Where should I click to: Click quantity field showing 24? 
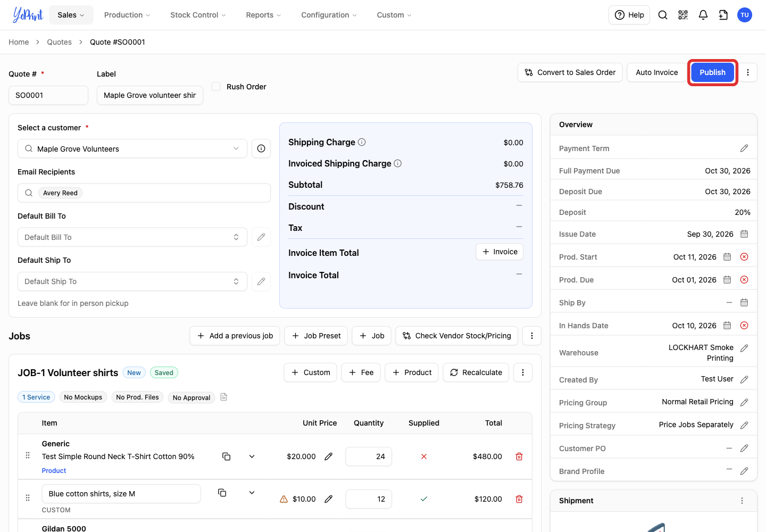(369, 456)
